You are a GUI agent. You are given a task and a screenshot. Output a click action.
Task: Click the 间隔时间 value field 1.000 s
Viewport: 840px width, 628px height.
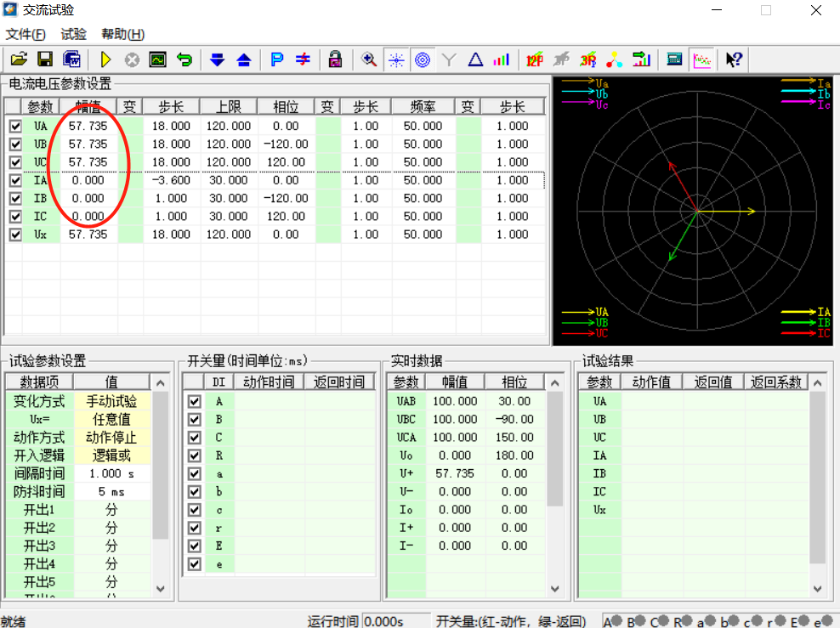pos(111,473)
